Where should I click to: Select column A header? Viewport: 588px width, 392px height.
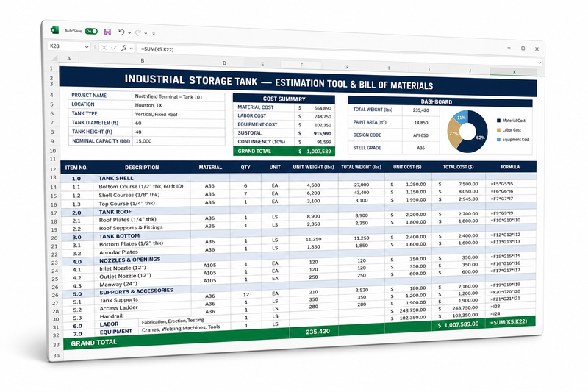[x=68, y=59]
